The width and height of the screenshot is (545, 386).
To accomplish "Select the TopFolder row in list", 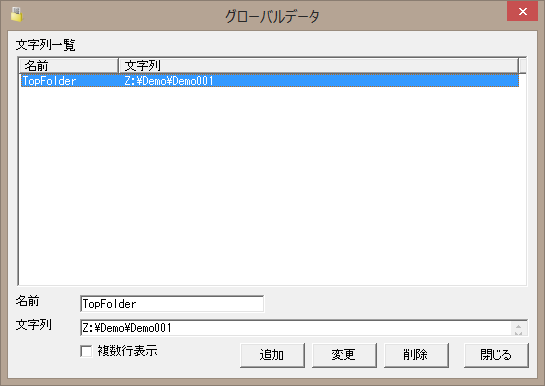I will [x=270, y=81].
